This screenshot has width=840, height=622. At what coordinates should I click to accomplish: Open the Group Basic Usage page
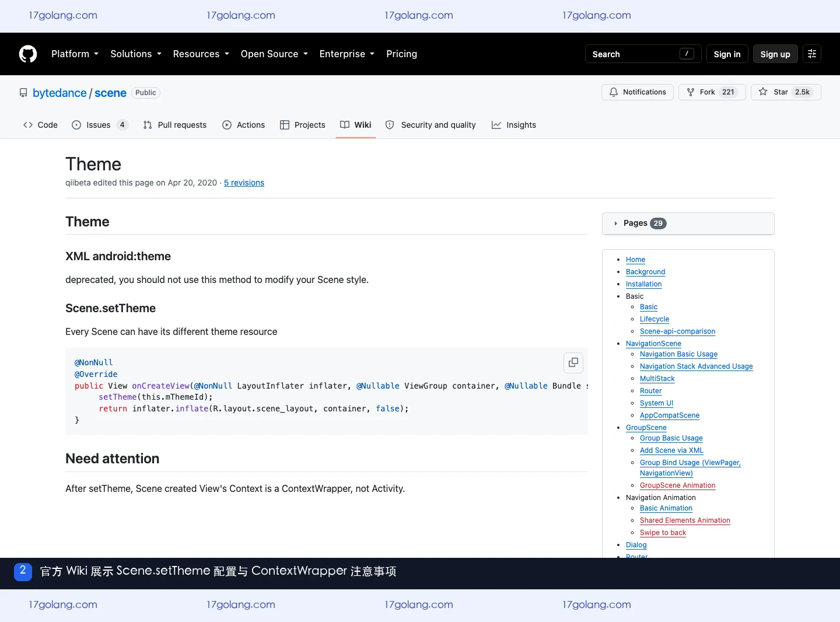coord(671,438)
